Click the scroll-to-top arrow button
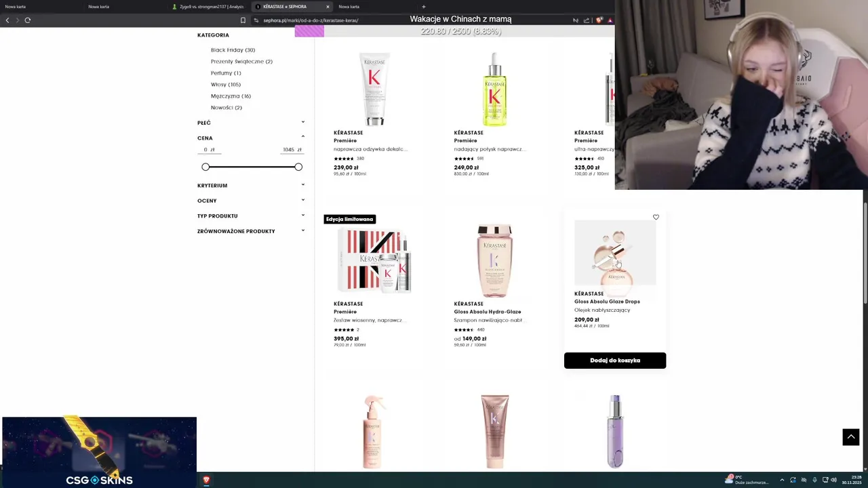 (851, 437)
